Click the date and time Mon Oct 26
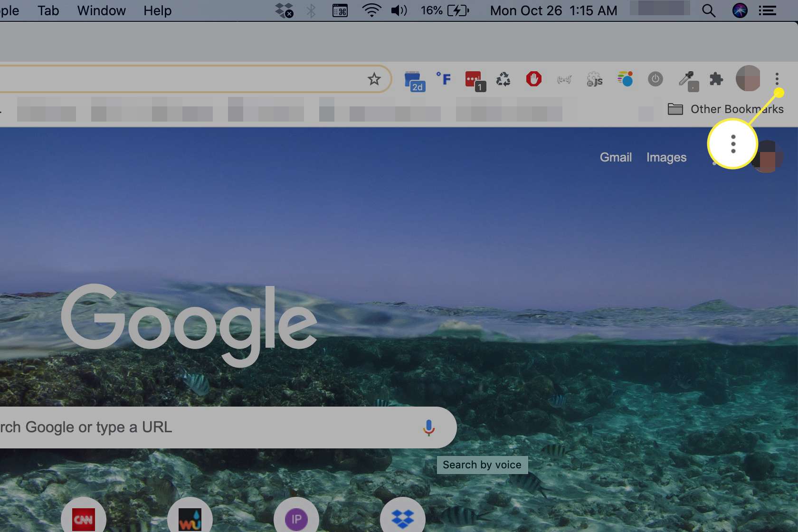 pos(553,10)
